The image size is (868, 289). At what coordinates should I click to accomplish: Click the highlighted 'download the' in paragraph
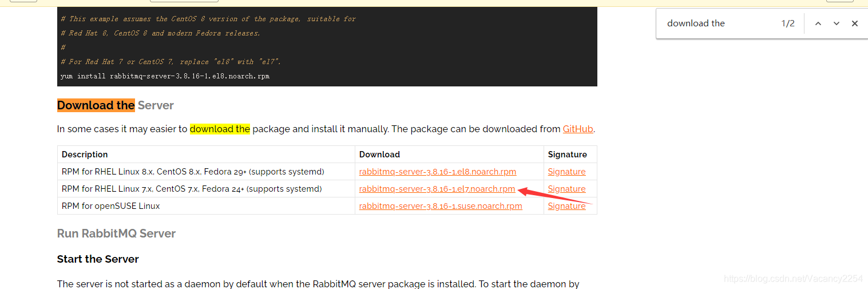220,129
